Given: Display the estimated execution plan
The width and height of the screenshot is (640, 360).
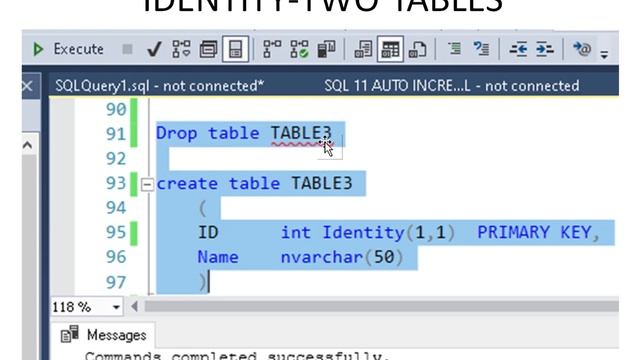Looking at the screenshot, I should [x=181, y=49].
